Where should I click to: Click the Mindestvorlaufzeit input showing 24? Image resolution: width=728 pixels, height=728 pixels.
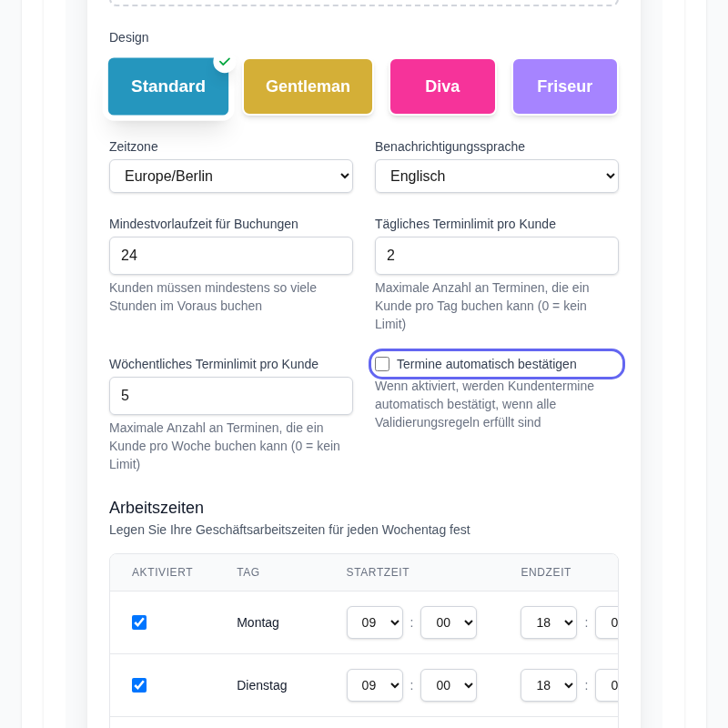click(230, 256)
